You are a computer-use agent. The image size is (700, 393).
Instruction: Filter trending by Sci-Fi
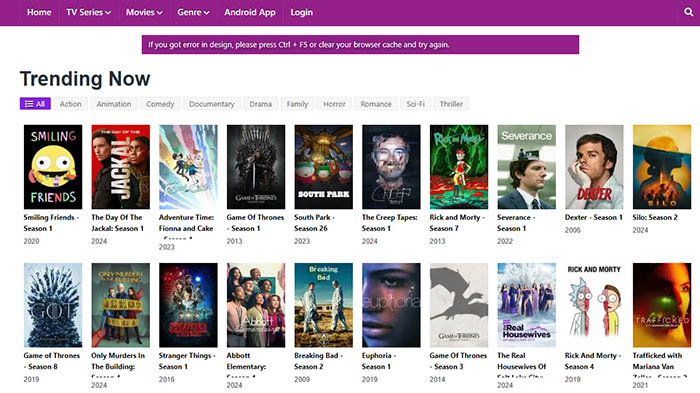click(x=415, y=104)
